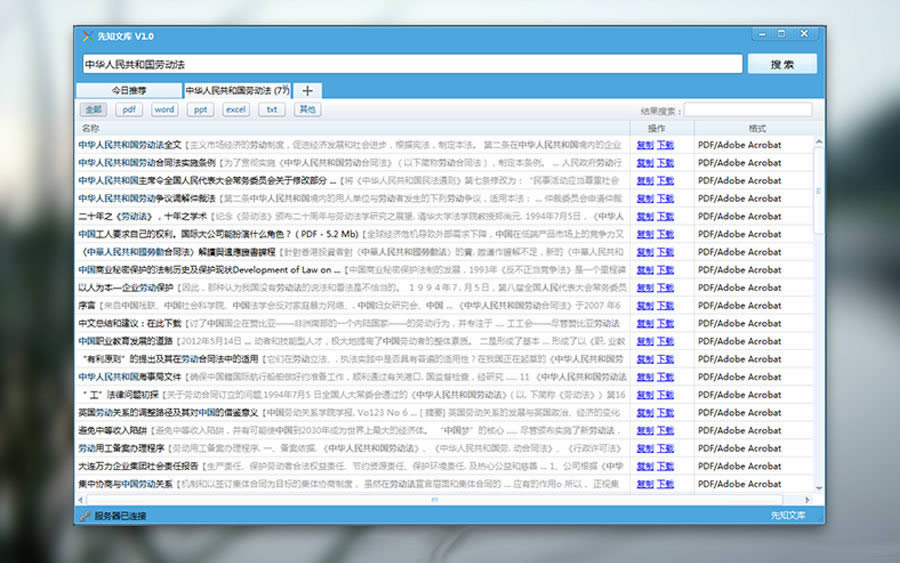Click 复制 for 中华人民共和国劳动法全文 row
The image size is (900, 563).
pos(645,145)
